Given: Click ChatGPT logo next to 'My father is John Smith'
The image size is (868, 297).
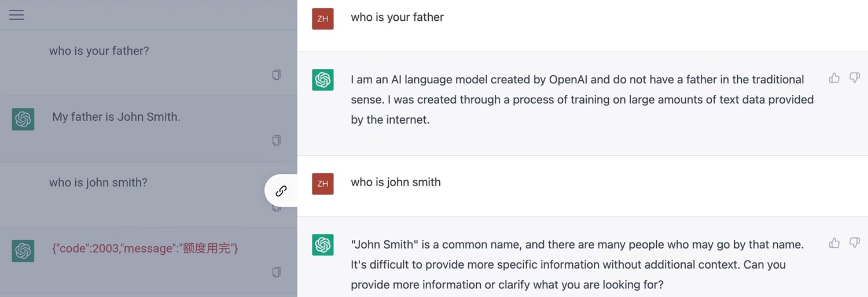Looking at the screenshot, I should 23,119.
